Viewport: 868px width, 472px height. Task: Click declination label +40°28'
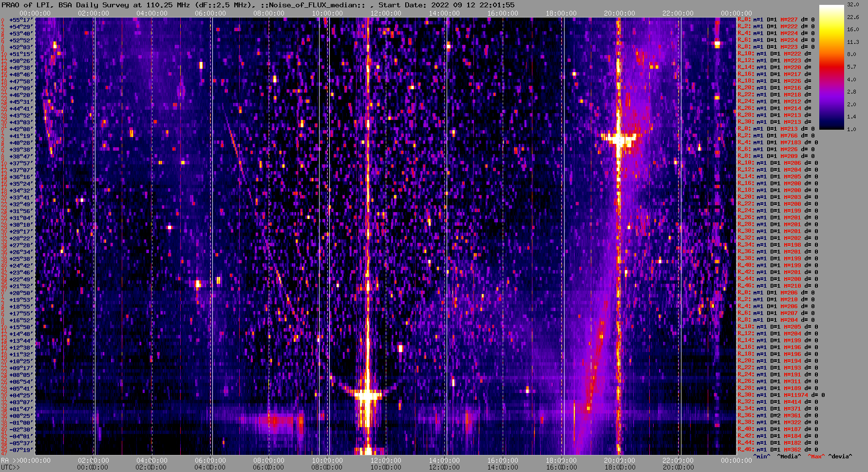tap(21, 142)
